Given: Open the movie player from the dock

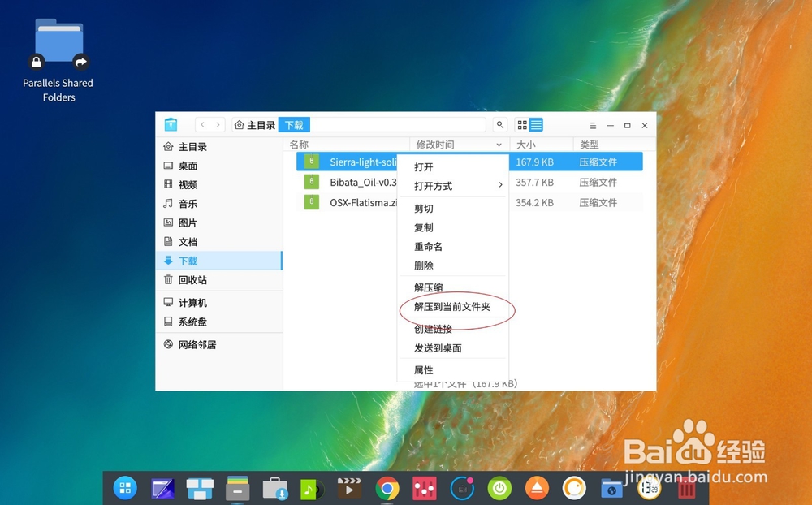Looking at the screenshot, I should point(349,488).
